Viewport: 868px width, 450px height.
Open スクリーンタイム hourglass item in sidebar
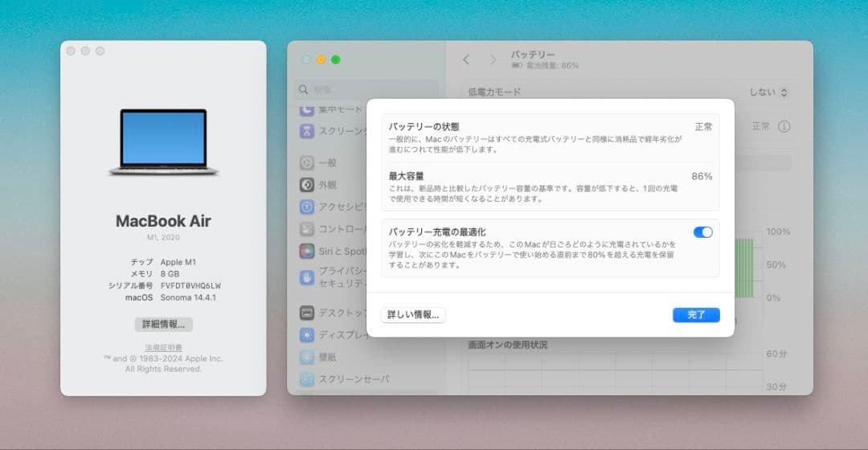[x=332, y=131]
